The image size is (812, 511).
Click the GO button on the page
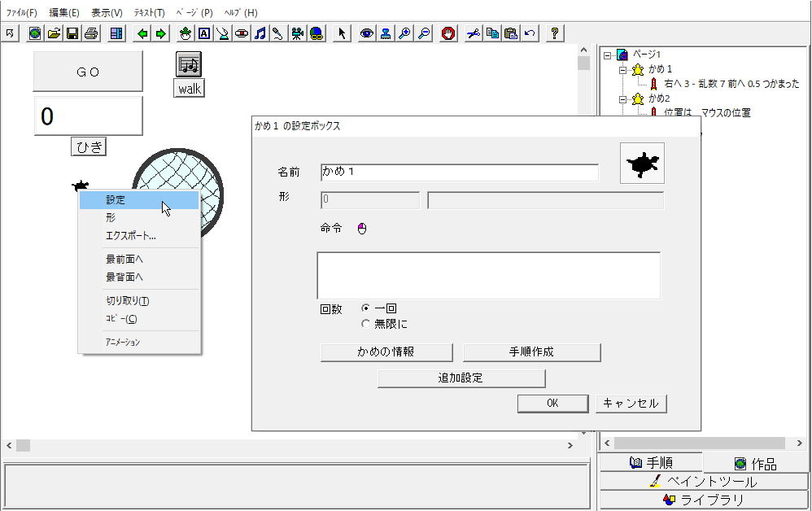[x=88, y=72]
